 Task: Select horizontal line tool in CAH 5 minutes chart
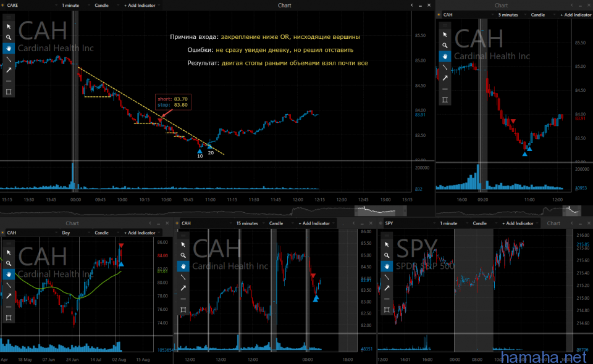tap(445, 89)
